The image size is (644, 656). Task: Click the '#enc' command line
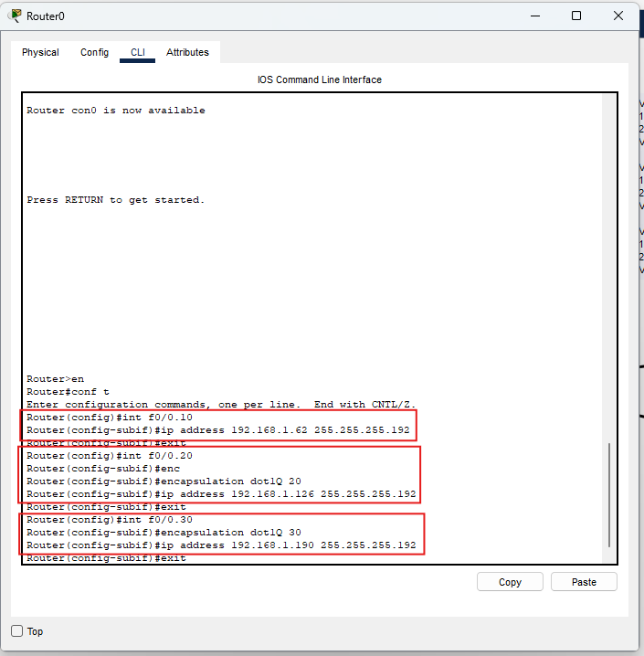coord(103,469)
